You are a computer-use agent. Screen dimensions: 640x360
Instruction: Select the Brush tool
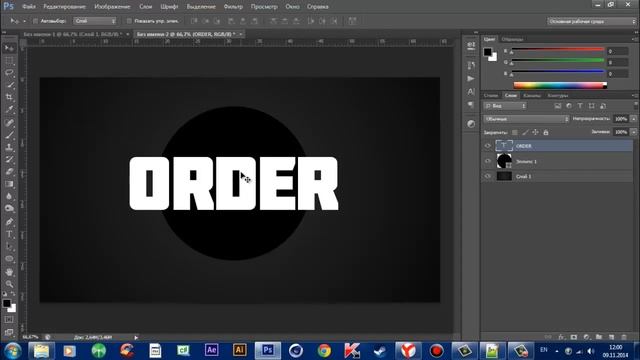pos(9,135)
